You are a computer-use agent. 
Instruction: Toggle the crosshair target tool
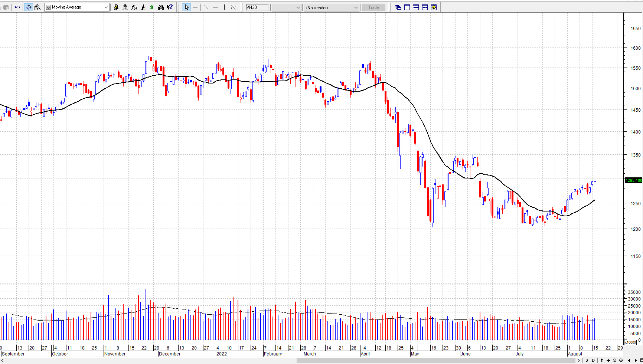pos(29,7)
